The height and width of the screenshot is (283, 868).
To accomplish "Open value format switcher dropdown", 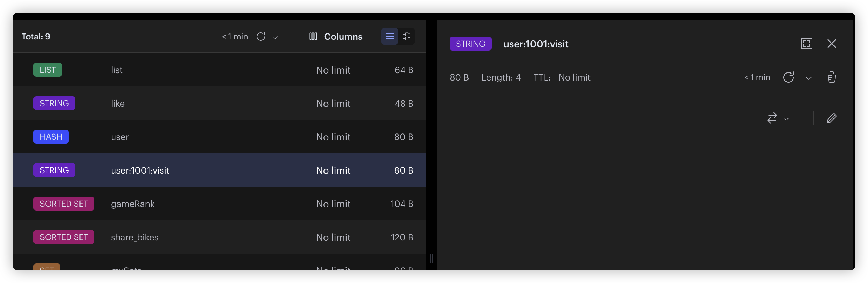I will [x=778, y=118].
